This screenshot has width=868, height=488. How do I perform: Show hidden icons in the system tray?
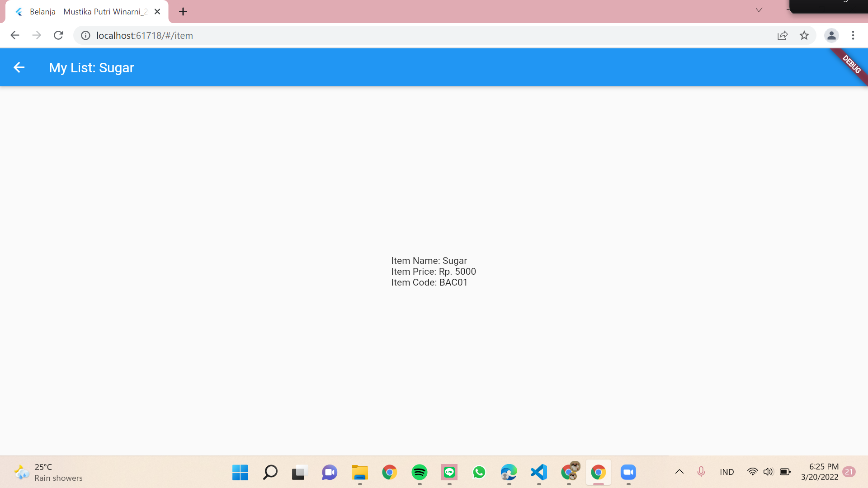pyautogui.click(x=679, y=472)
